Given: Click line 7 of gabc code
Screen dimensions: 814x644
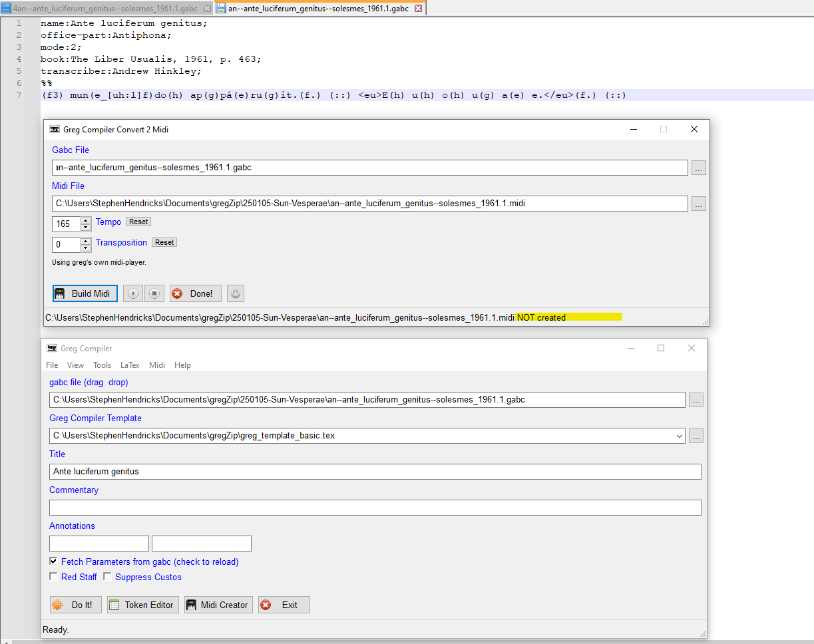Looking at the screenshot, I should click(333, 95).
